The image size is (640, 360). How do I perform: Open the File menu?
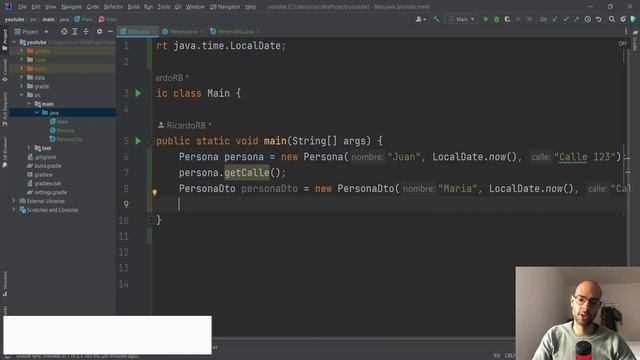click(x=22, y=7)
